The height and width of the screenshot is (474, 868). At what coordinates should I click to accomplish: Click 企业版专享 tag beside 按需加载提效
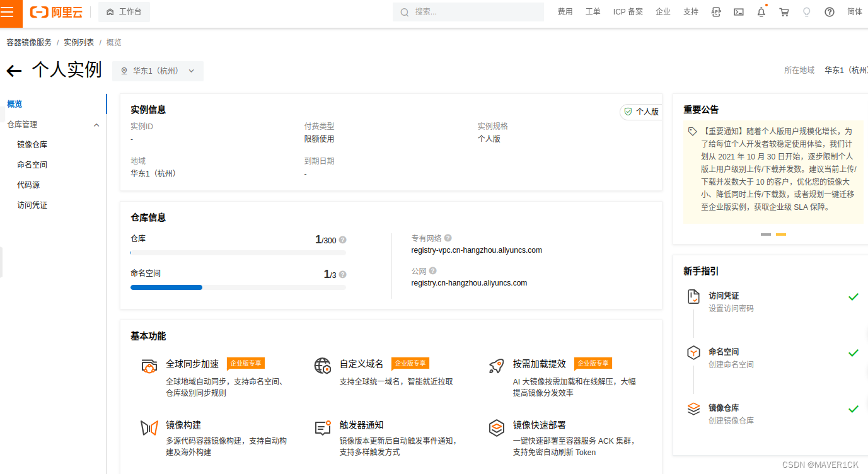click(593, 364)
